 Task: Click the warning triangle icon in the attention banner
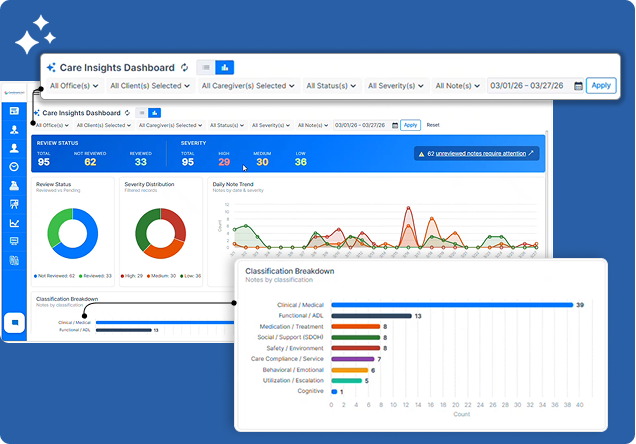421,154
